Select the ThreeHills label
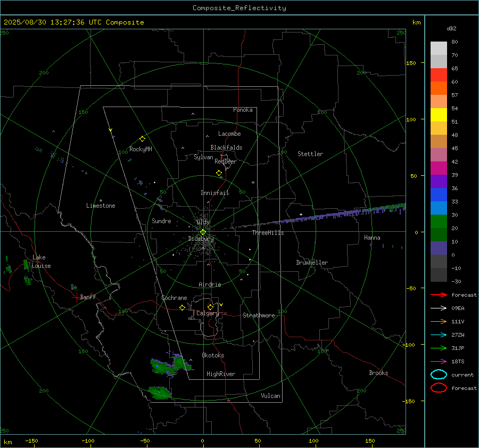The image size is (479, 448). coord(268,233)
